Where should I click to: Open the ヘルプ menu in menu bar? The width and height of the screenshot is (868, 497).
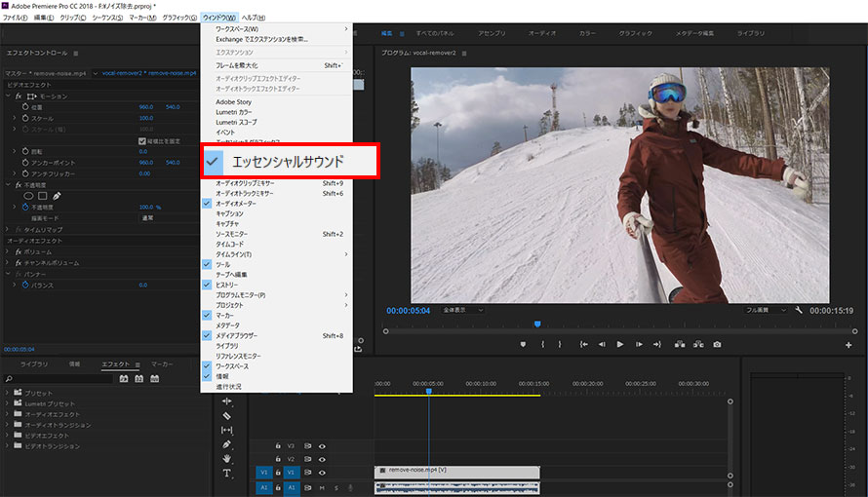[253, 18]
